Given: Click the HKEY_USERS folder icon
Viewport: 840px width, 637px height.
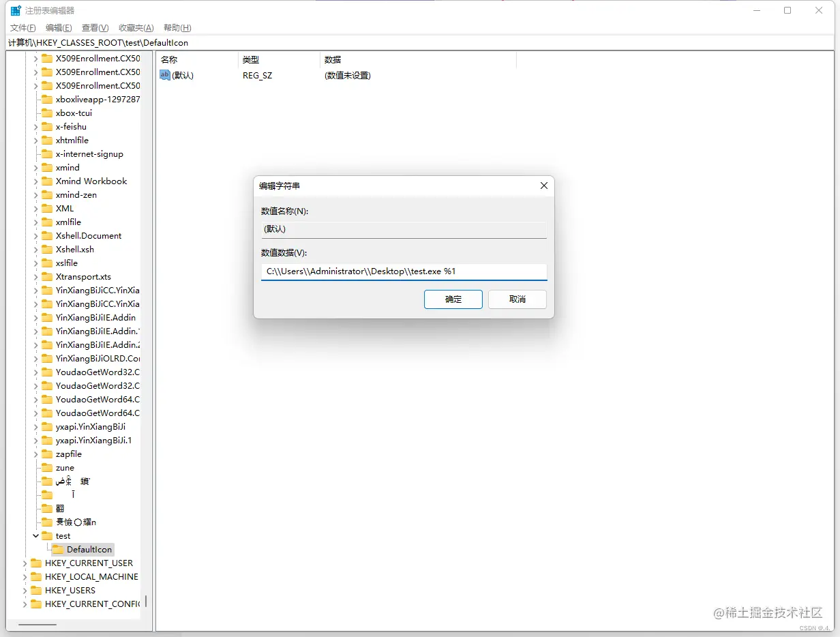Looking at the screenshot, I should click(x=36, y=591).
